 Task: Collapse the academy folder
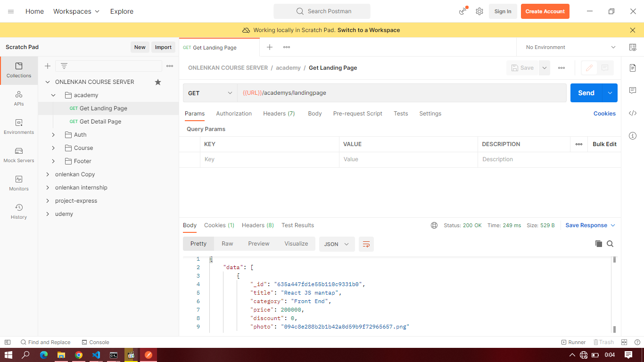tap(53, 95)
